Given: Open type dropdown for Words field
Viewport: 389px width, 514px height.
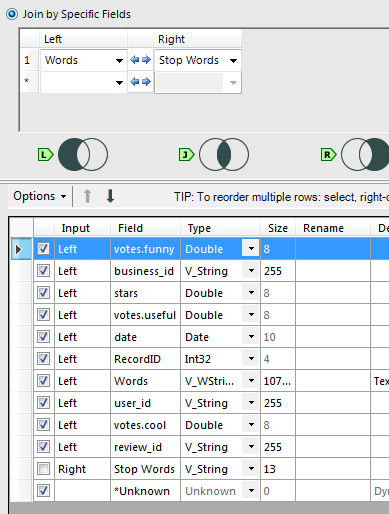Looking at the screenshot, I should [x=251, y=381].
